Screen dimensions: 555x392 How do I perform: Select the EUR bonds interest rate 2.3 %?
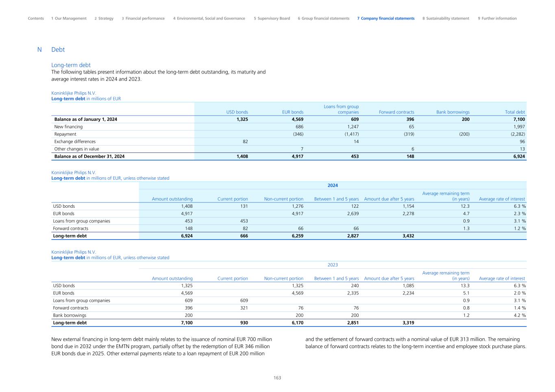(x=519, y=213)
